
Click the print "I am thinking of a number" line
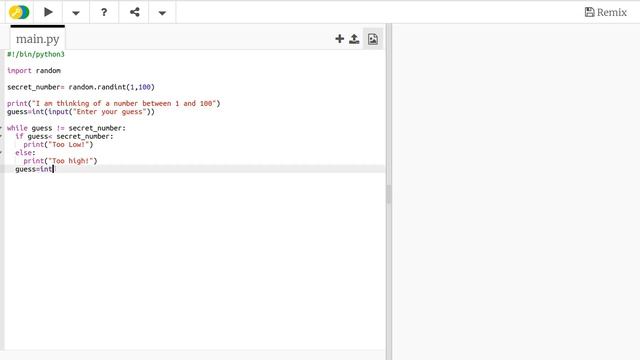[113, 103]
